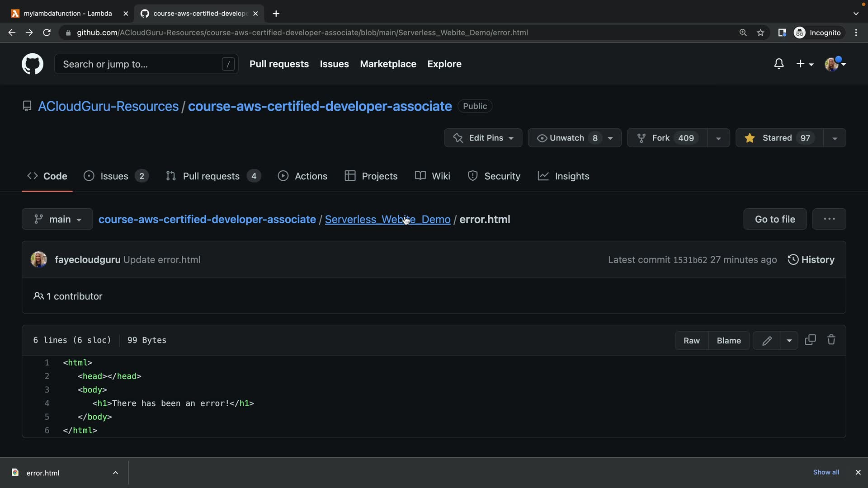
Task: Switch to the Issues tab
Action: (x=114, y=176)
